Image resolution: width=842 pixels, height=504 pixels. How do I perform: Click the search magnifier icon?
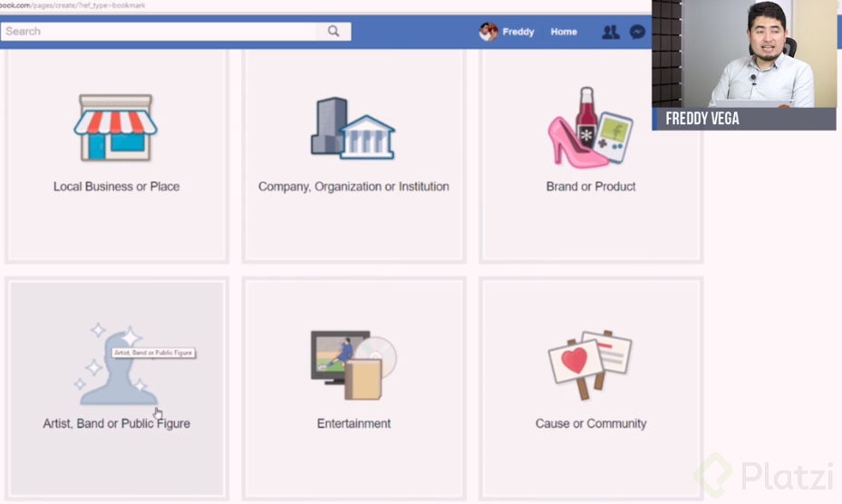pyautogui.click(x=334, y=31)
